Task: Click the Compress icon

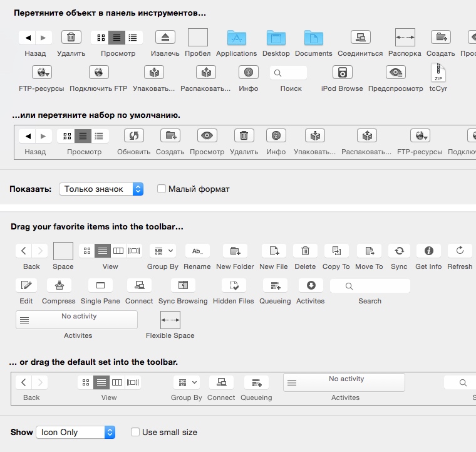Action: click(x=59, y=285)
